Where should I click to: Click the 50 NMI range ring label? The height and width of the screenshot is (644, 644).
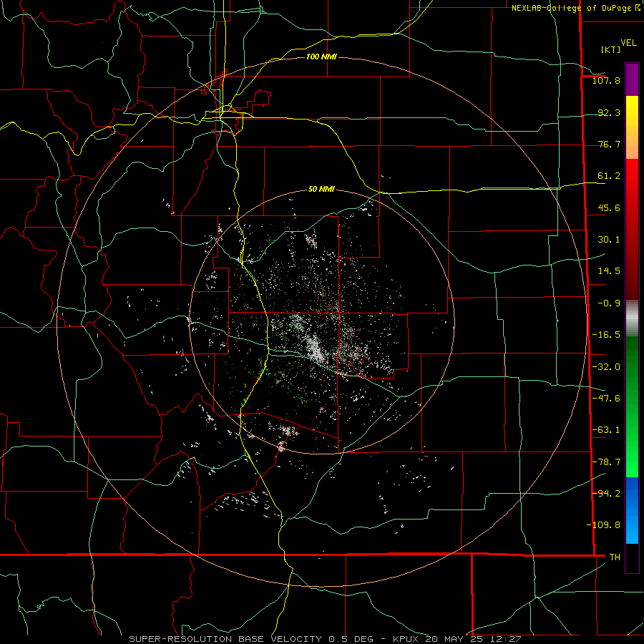click(321, 190)
